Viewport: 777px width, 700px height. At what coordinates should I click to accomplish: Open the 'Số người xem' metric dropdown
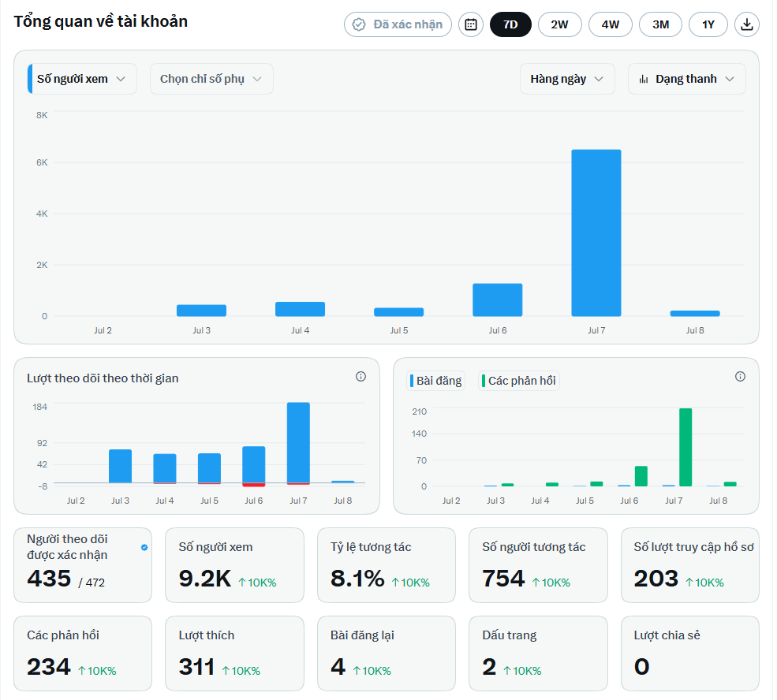pyautogui.click(x=82, y=79)
